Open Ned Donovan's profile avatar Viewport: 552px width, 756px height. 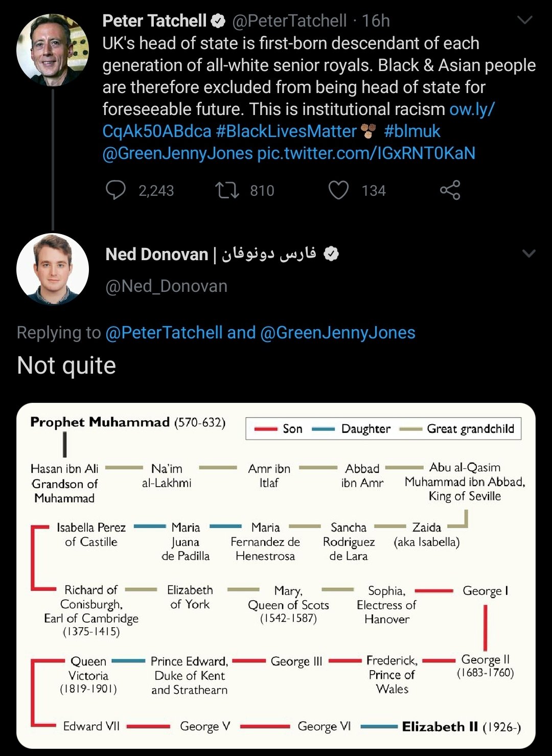click(53, 269)
